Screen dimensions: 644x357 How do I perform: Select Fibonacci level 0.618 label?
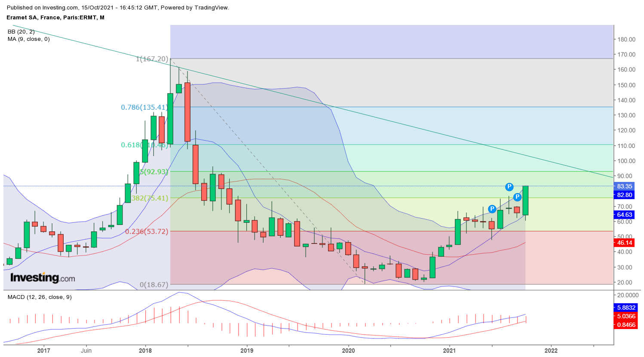coord(144,145)
